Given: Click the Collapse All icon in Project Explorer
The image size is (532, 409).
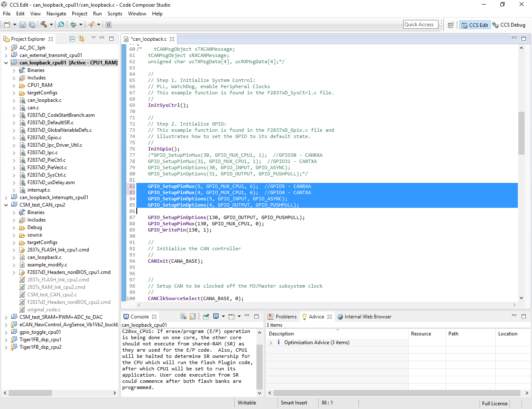Looking at the screenshot, I should (x=72, y=39).
